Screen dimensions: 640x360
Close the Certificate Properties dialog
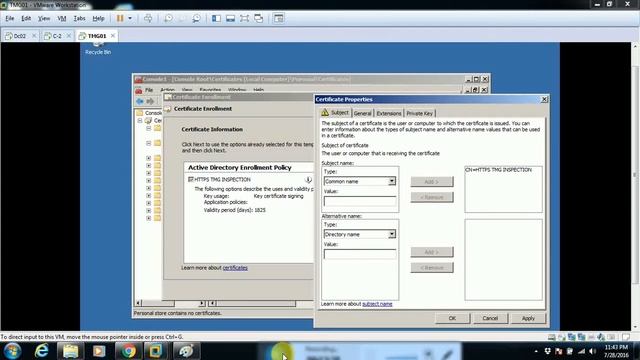(544, 99)
